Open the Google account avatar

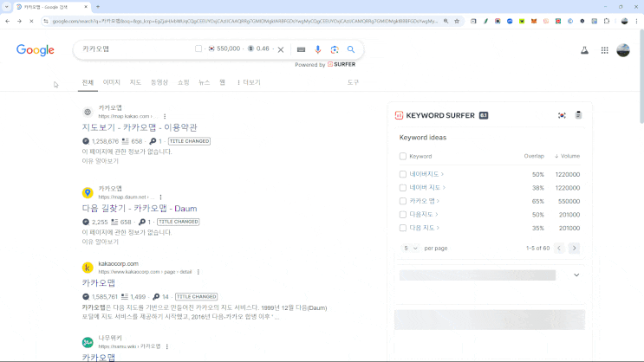623,50
